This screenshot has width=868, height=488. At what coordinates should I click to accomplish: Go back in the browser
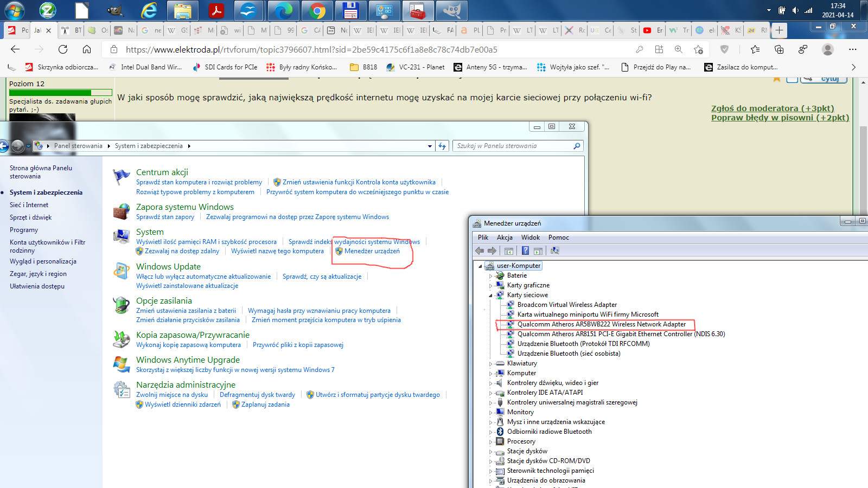pos(15,49)
